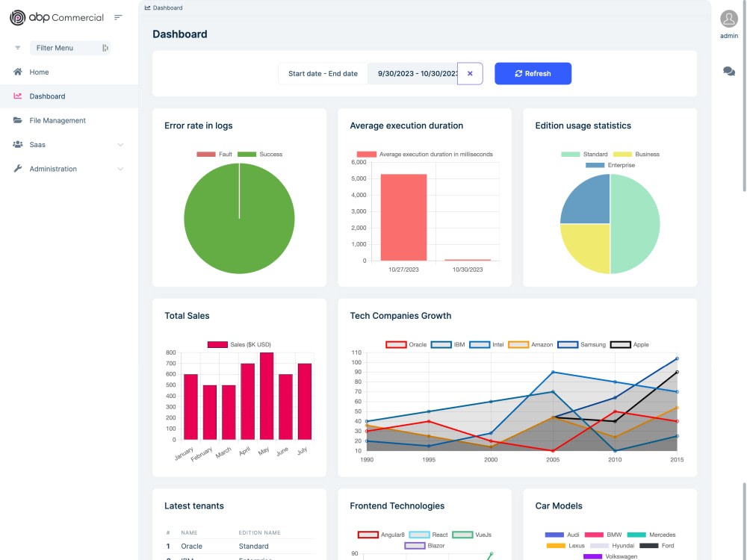
Task: Open the Saas menu label
Action: pos(37,145)
